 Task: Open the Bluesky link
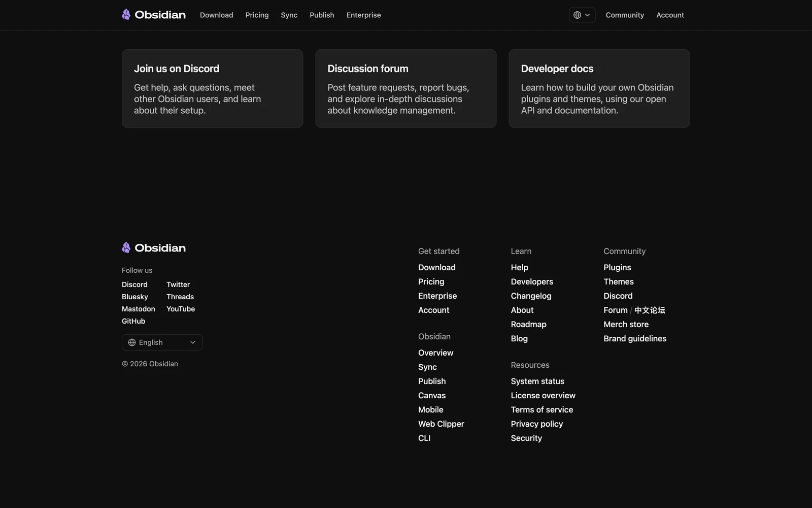[135, 297]
